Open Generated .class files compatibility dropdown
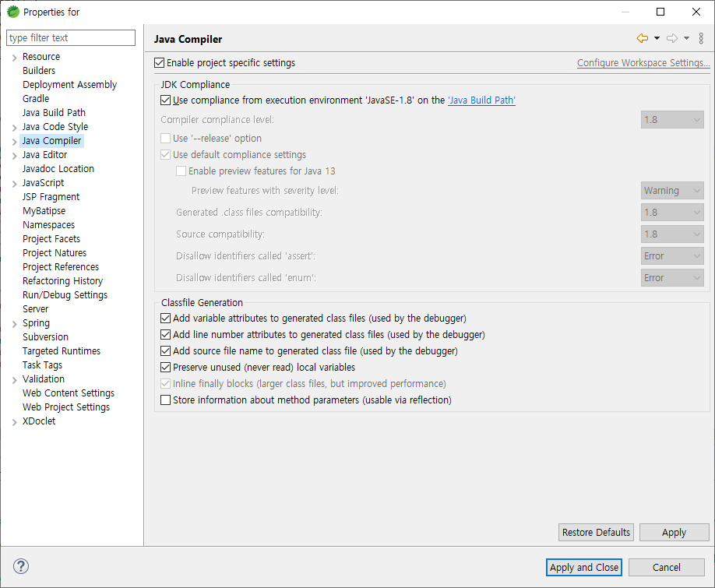This screenshot has width=715, height=588. click(672, 213)
